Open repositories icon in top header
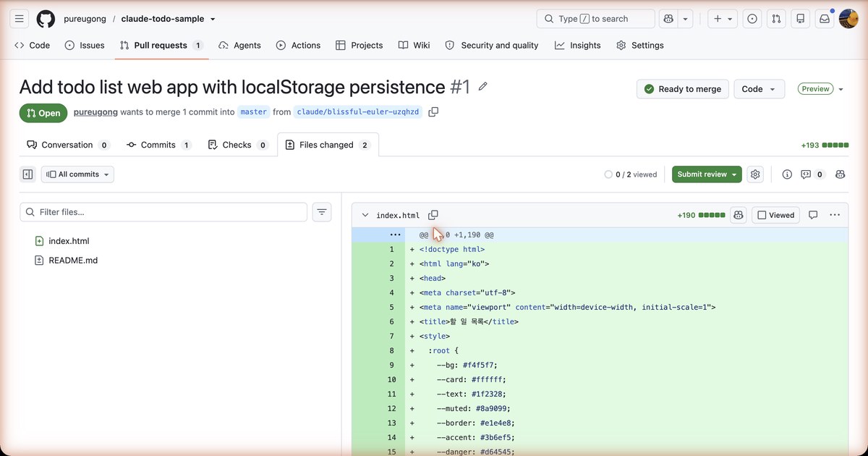Viewport: 868px width, 456px height. (800, 19)
